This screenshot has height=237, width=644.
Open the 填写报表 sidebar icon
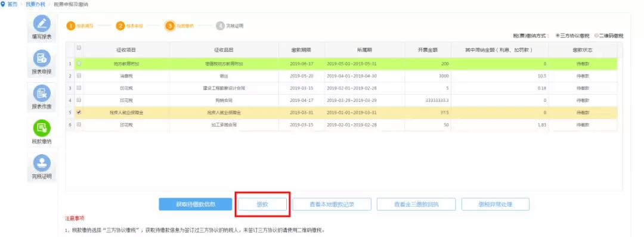tap(42, 24)
